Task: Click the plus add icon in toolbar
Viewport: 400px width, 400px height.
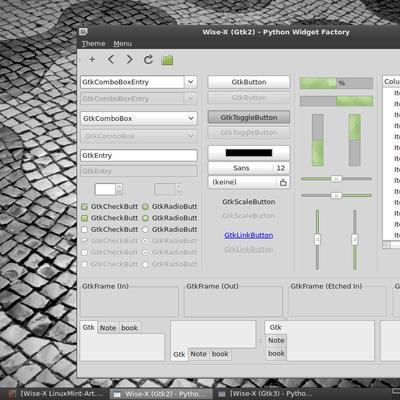Action: 92,60
